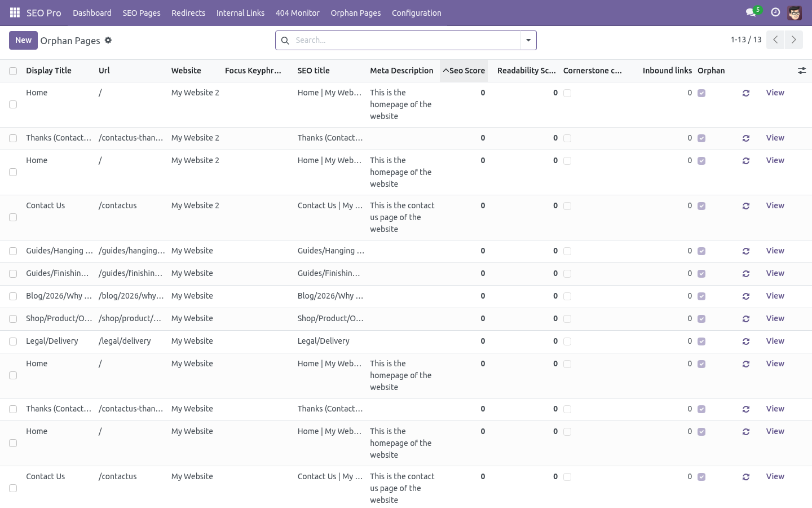This screenshot has width=812, height=508.
Task: Click the Search input field
Action: click(406, 40)
